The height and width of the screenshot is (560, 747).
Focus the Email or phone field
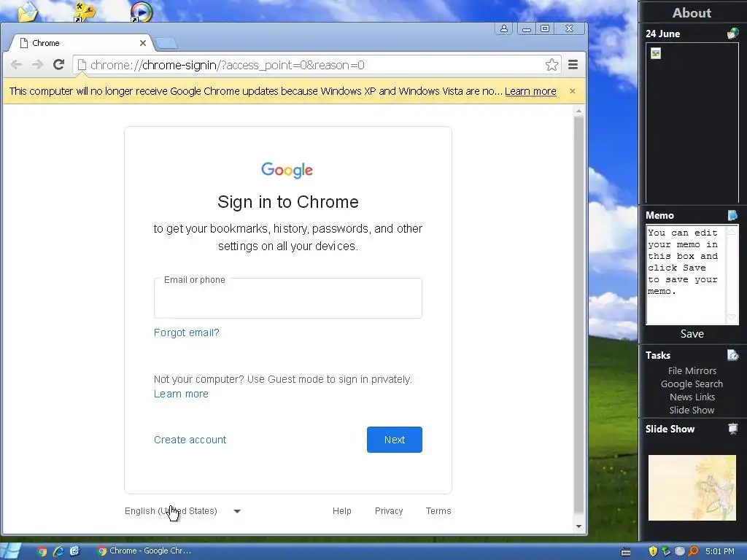tap(287, 298)
